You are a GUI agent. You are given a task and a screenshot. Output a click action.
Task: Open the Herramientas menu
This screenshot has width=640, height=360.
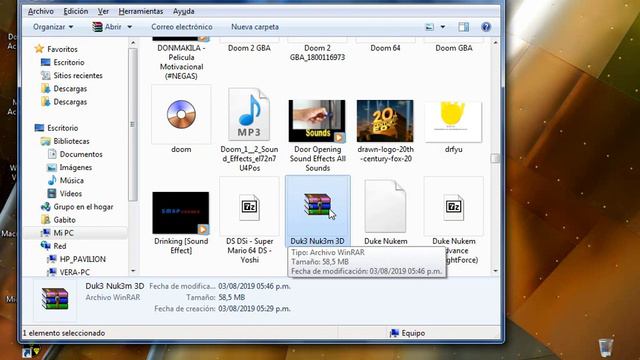[x=141, y=11]
